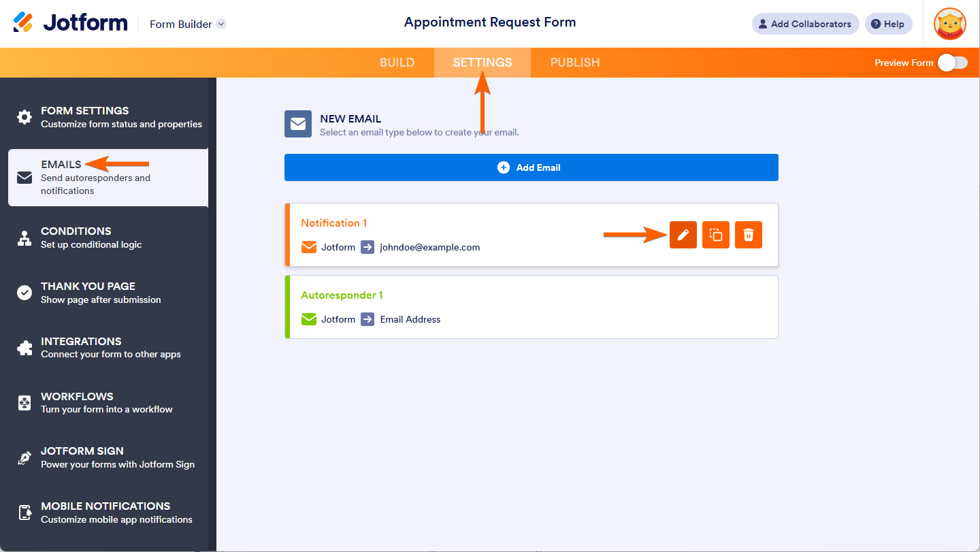
Task: Click the Email Address recipient text
Action: [x=410, y=319]
